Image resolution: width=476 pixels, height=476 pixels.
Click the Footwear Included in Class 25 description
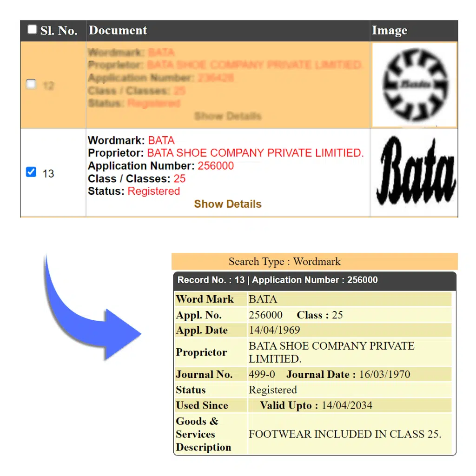tap(344, 434)
